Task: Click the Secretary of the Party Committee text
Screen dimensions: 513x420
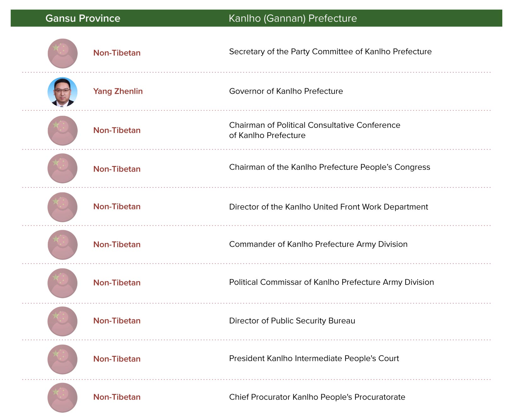Action: [330, 52]
